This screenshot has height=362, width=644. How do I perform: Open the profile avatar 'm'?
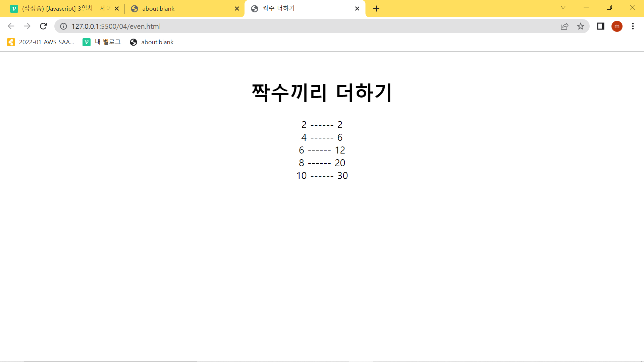(x=617, y=26)
